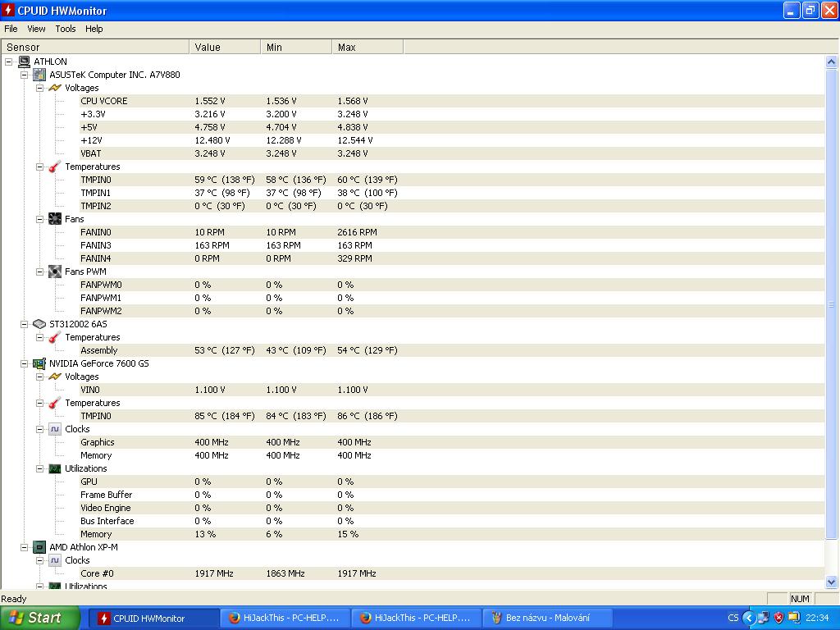840x630 pixels.
Task: Collapse the GPU Clocks section
Action: pyautogui.click(x=39, y=429)
